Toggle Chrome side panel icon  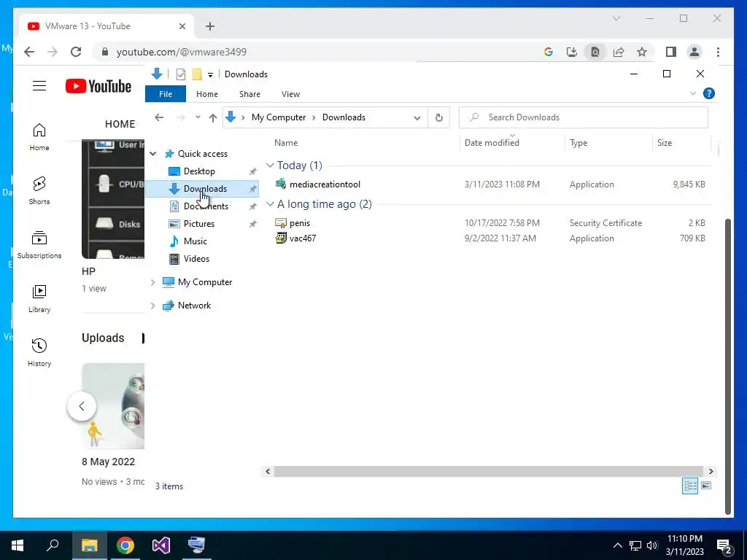pyautogui.click(x=671, y=52)
